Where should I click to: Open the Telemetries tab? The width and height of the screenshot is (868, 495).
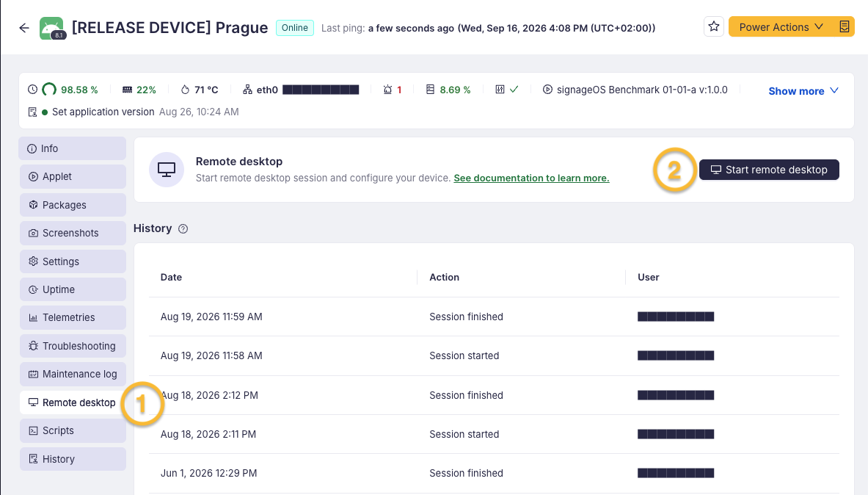point(73,317)
